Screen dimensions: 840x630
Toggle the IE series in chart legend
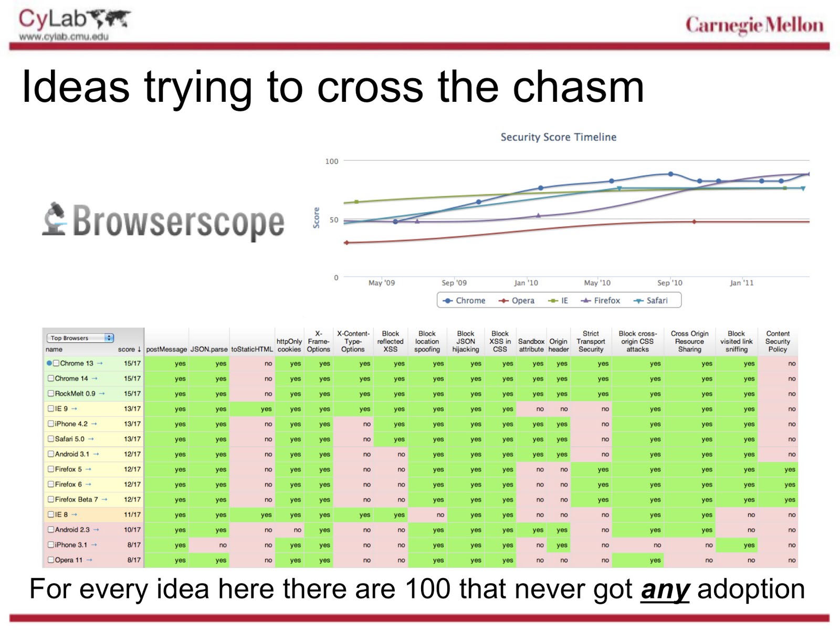point(558,300)
